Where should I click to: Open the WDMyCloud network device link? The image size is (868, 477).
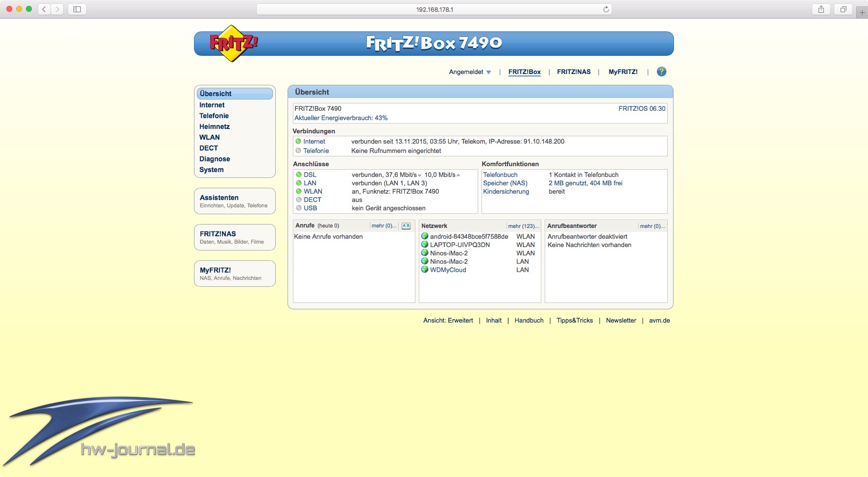click(x=448, y=270)
